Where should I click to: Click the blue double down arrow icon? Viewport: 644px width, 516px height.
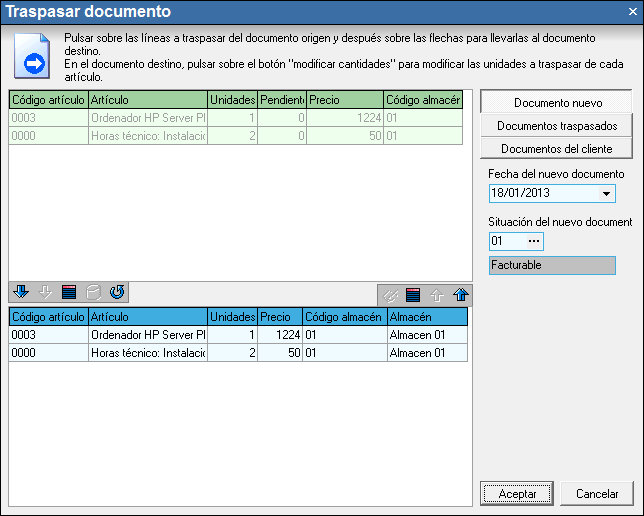21,293
